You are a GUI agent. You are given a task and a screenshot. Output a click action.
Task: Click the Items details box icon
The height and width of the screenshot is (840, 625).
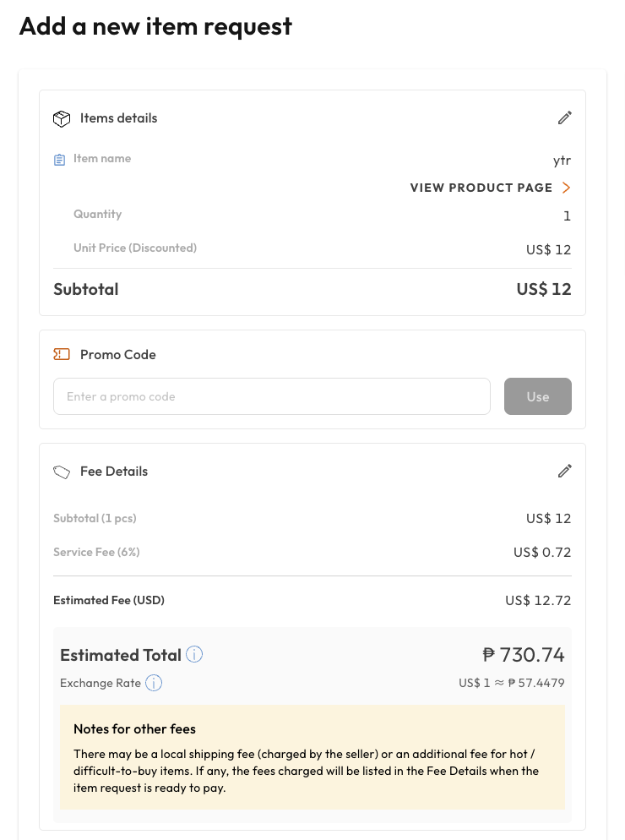62,118
